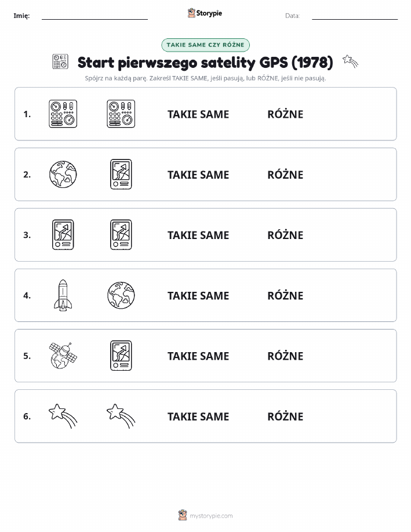The width and height of the screenshot is (411, 532).
Task: Click the first control panel icon in row 1
Action: (x=63, y=114)
